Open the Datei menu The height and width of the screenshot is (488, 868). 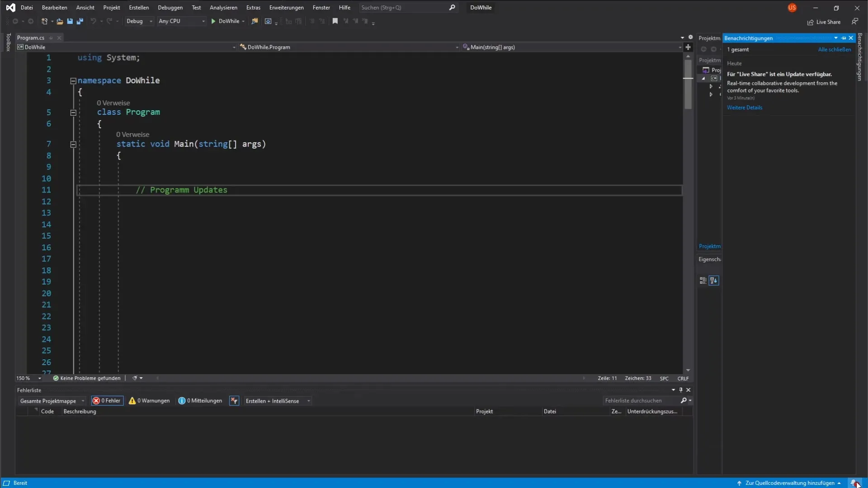tap(27, 8)
